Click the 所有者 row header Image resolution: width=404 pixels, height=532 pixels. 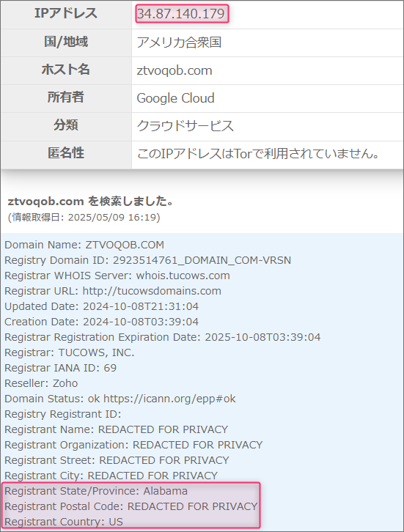[x=66, y=97]
